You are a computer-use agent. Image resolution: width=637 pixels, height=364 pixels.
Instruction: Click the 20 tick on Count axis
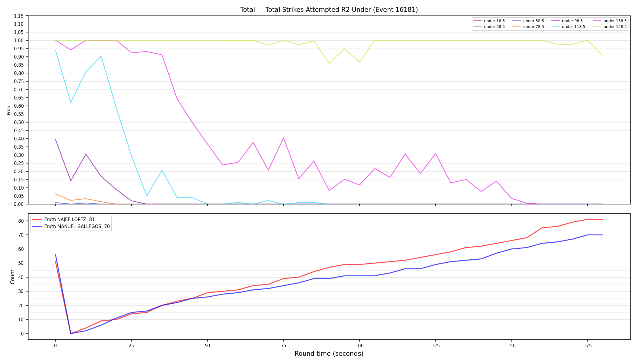[21, 305]
